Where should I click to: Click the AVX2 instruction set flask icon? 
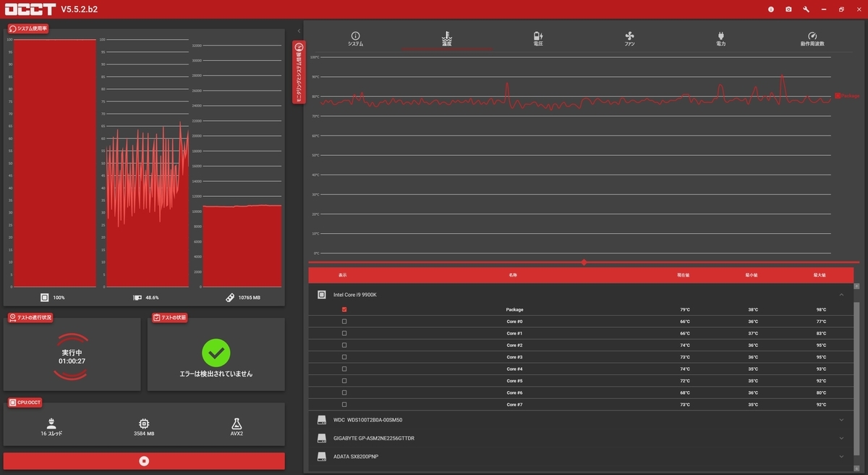pyautogui.click(x=237, y=423)
